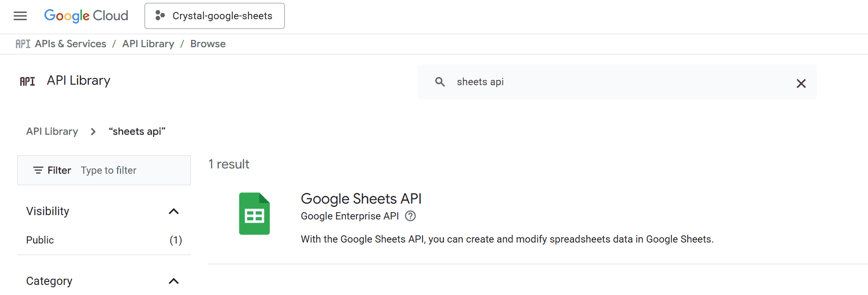
Task: Click the Google Enterprise API label
Action: (350, 216)
